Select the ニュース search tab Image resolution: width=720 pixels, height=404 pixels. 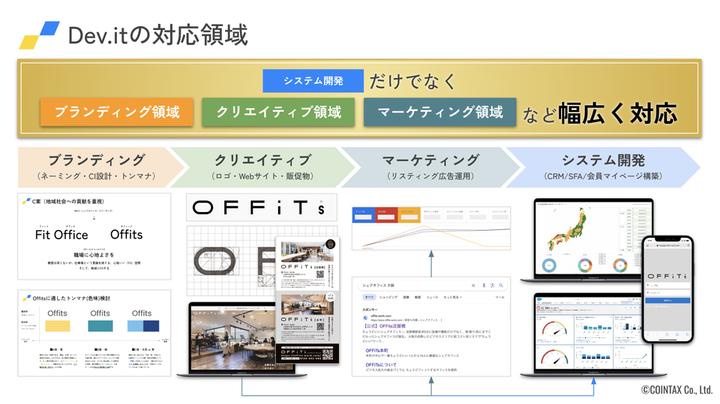[432, 297]
